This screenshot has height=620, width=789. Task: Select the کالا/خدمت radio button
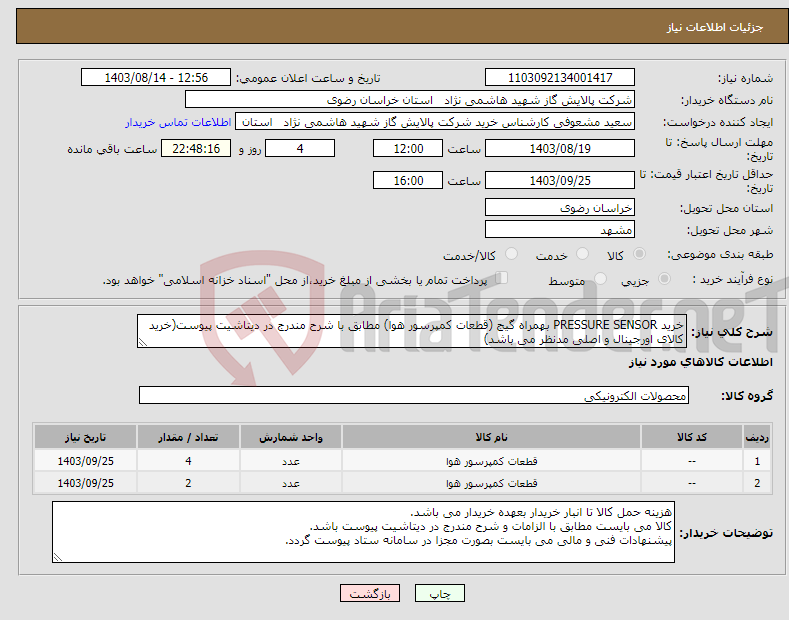point(511,254)
